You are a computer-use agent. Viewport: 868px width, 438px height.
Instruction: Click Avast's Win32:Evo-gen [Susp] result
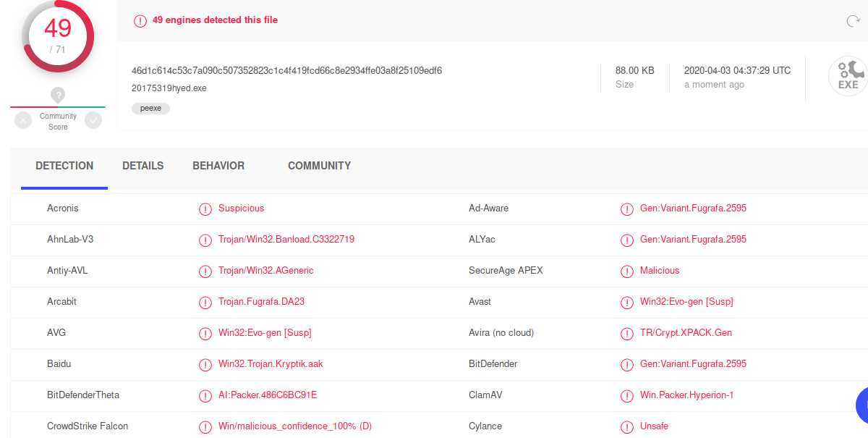pyautogui.click(x=686, y=302)
